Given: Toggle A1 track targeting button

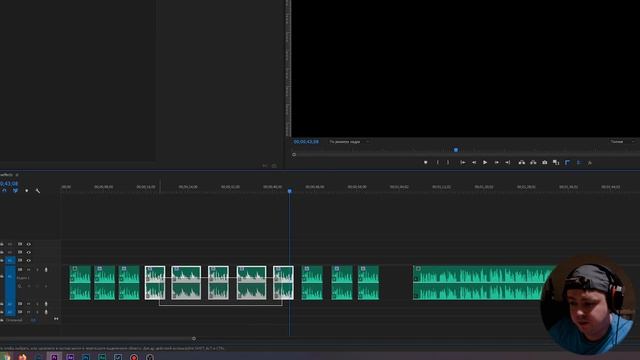Looking at the screenshot, I should 10,276.
